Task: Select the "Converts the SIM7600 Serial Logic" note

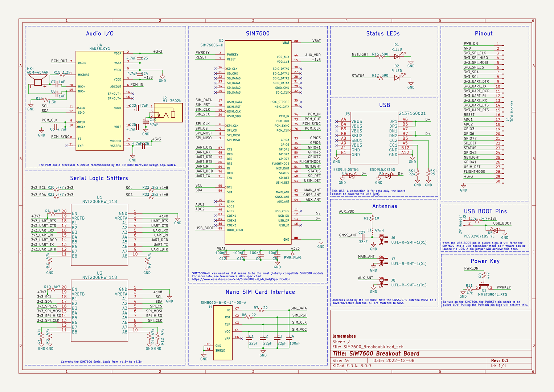Action: tap(102, 362)
